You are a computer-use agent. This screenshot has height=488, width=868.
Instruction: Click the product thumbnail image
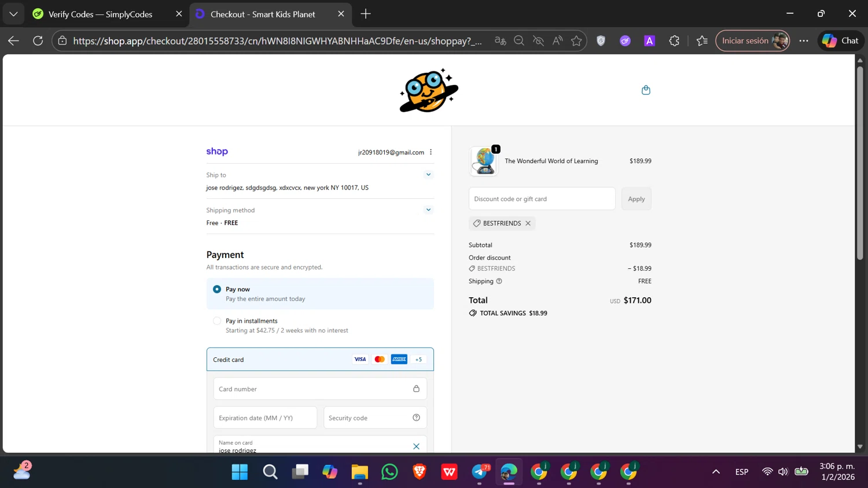coord(484,161)
